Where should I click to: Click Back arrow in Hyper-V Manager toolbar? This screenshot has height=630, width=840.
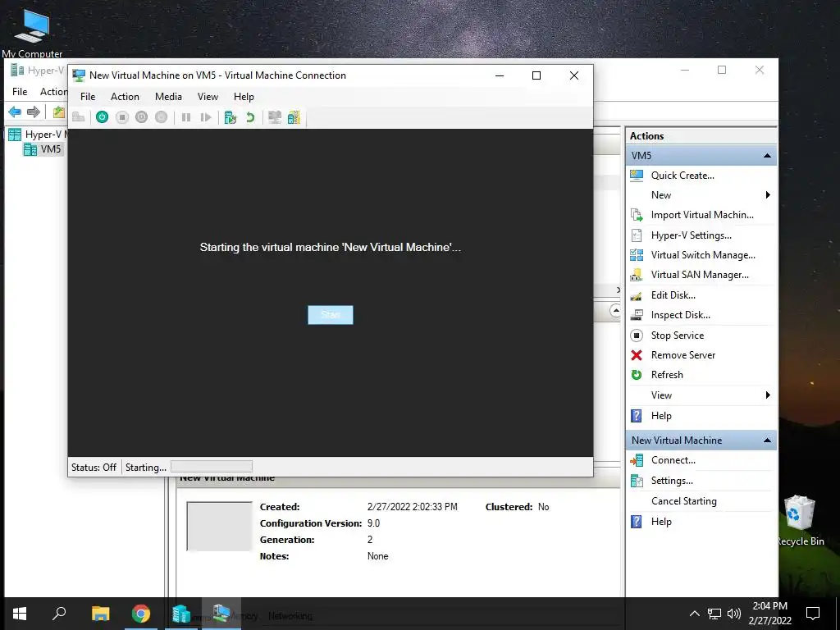tap(15, 112)
